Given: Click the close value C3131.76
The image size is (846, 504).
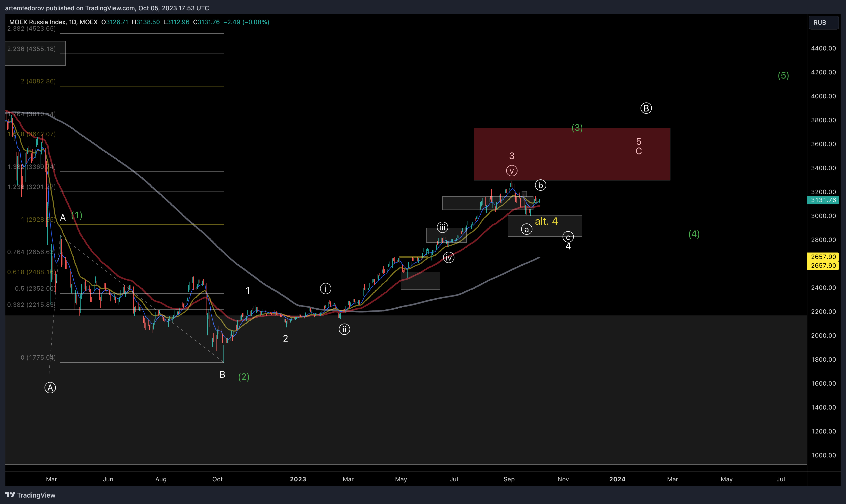Looking at the screenshot, I should [x=206, y=22].
